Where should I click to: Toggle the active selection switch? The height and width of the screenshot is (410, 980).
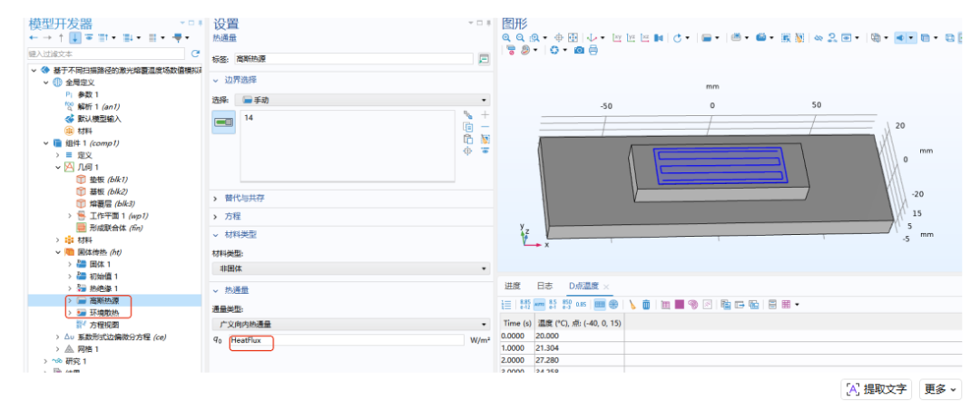pos(224,122)
